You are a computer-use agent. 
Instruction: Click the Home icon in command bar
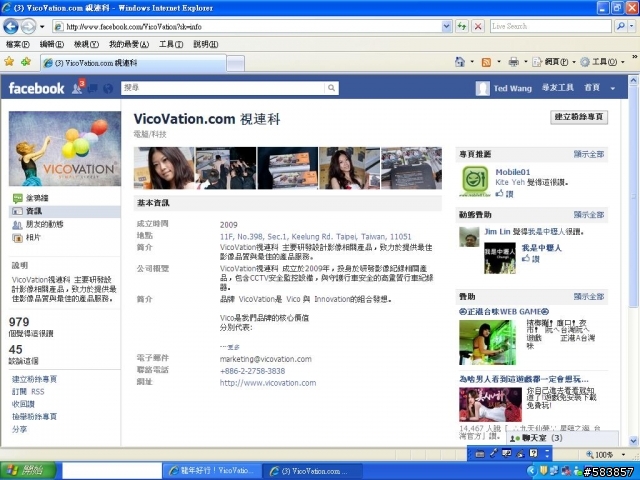click(460, 62)
